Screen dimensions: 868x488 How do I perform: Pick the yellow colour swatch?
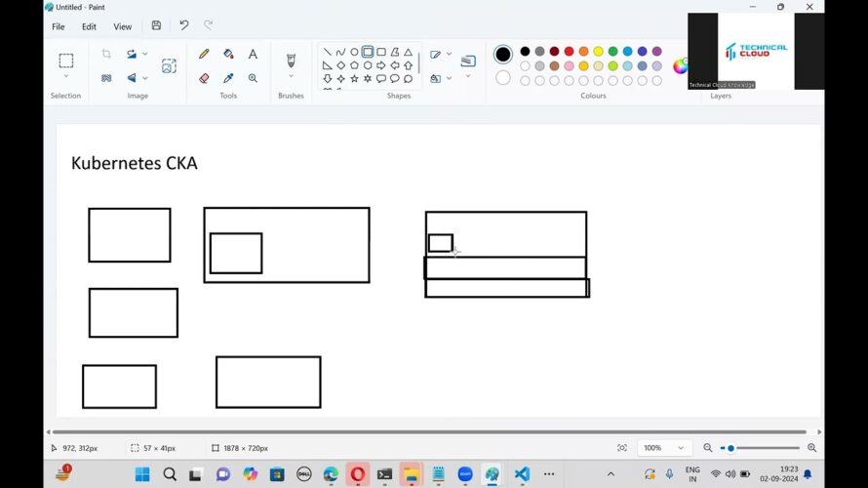point(598,52)
